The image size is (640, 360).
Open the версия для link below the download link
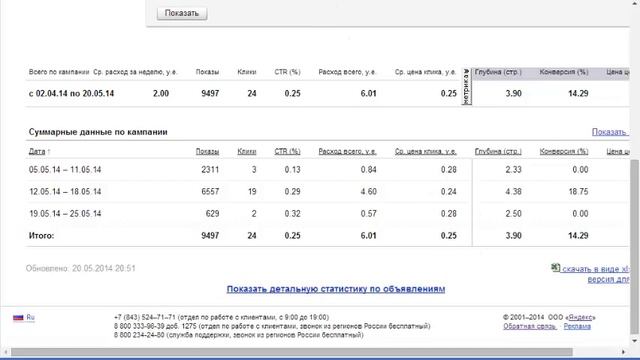(x=608, y=280)
